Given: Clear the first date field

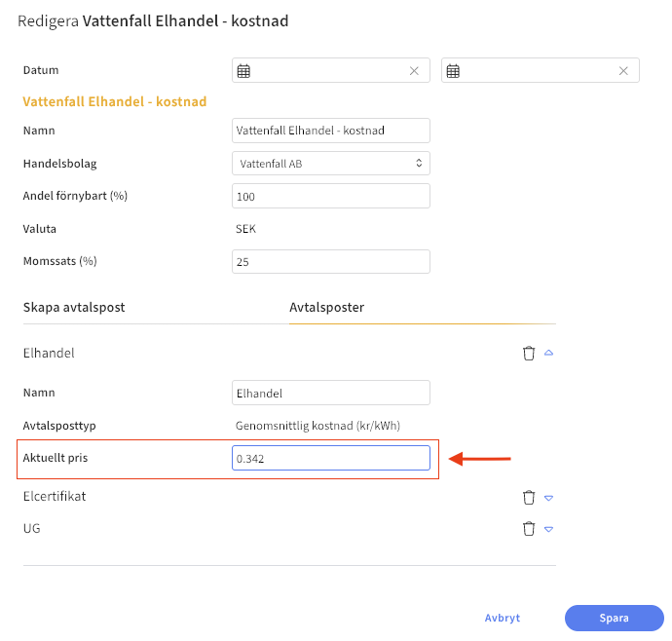Looking at the screenshot, I should click(414, 71).
